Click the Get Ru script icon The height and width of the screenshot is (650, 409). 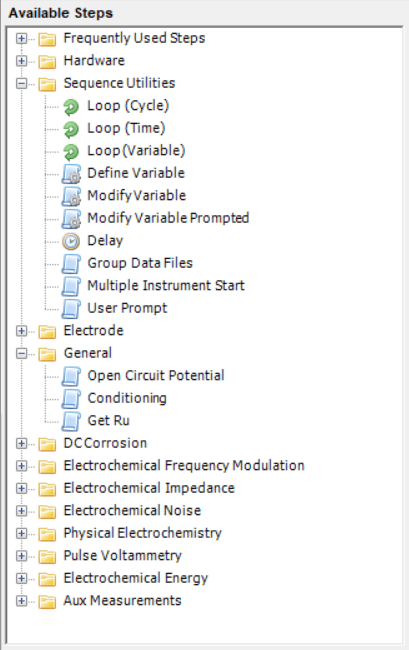tap(71, 421)
